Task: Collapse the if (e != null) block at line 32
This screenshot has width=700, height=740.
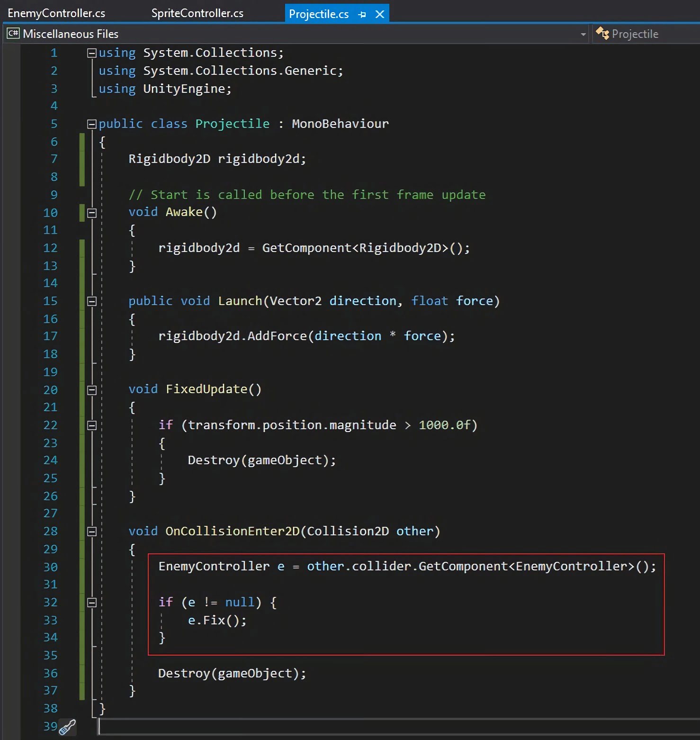Action: pos(92,603)
